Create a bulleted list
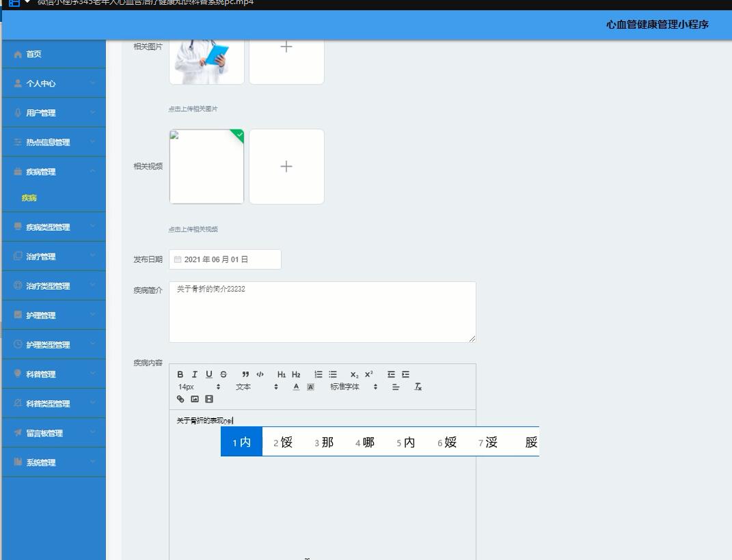 point(333,374)
